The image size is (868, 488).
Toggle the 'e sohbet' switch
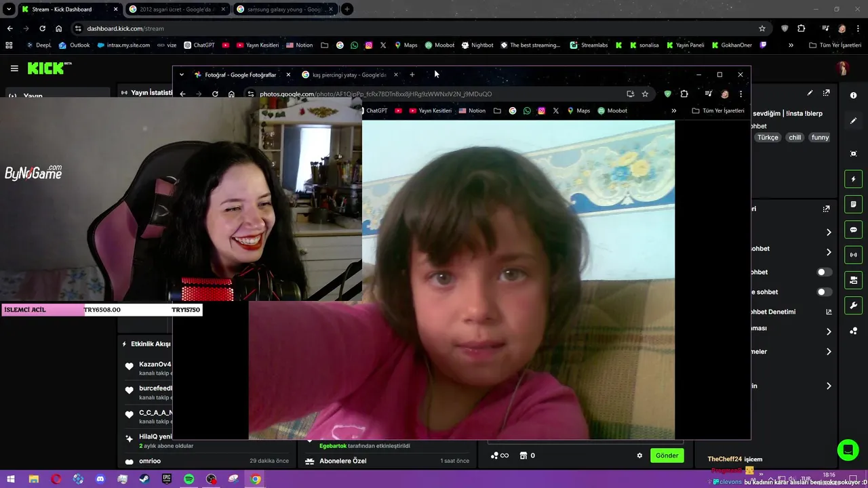pos(824,292)
